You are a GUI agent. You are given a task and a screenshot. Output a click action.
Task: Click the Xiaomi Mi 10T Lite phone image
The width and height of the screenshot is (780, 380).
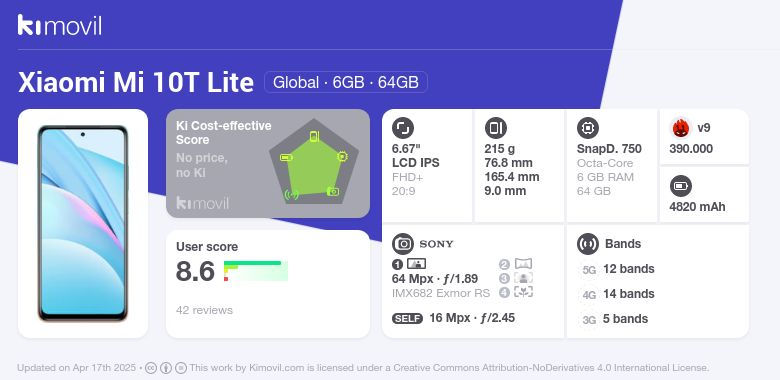[x=83, y=223]
